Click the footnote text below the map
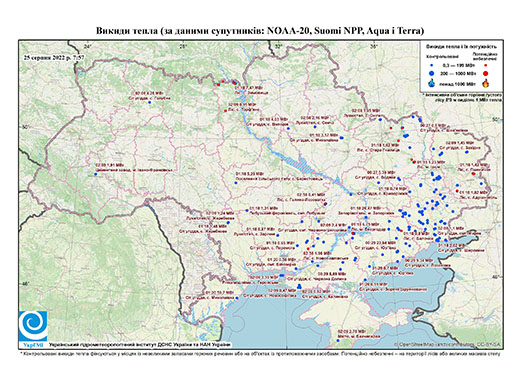Image resolution: width=520 pixels, height=368 pixels. tap(260, 353)
